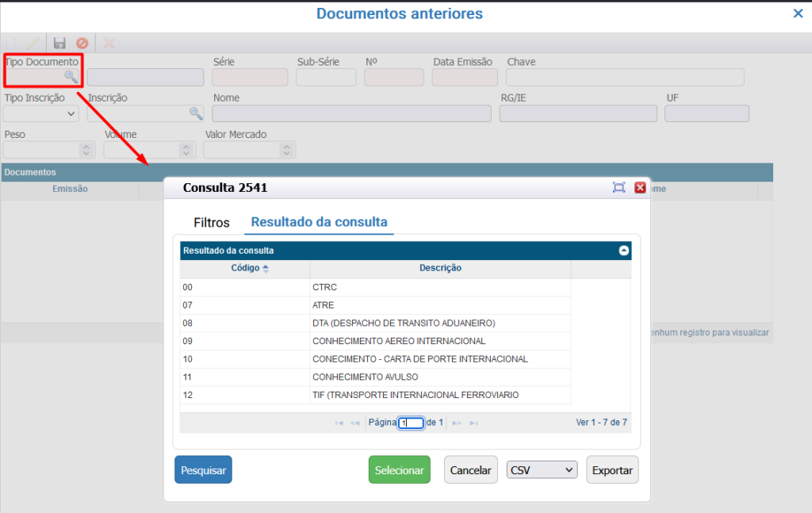812x513 pixels.
Task: Open the lookup magnifier in Inscrição field
Action: coord(196,113)
